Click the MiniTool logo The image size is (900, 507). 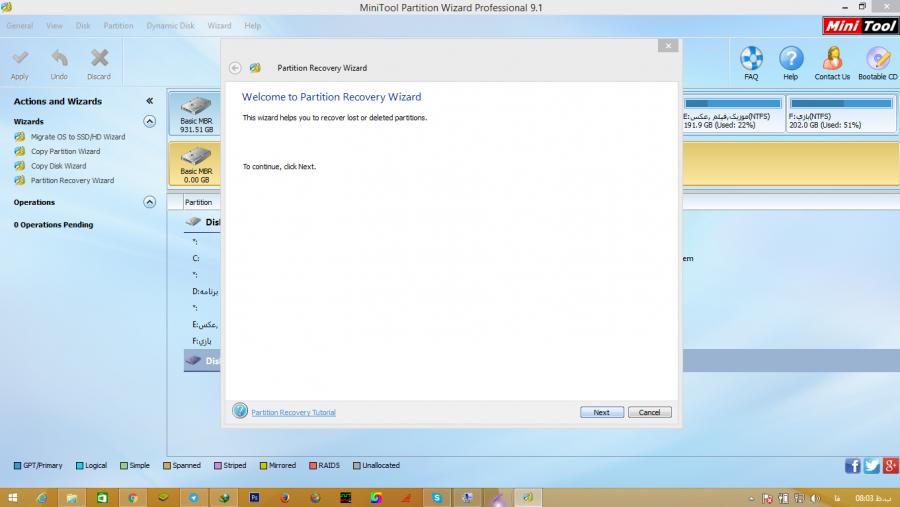click(860, 26)
